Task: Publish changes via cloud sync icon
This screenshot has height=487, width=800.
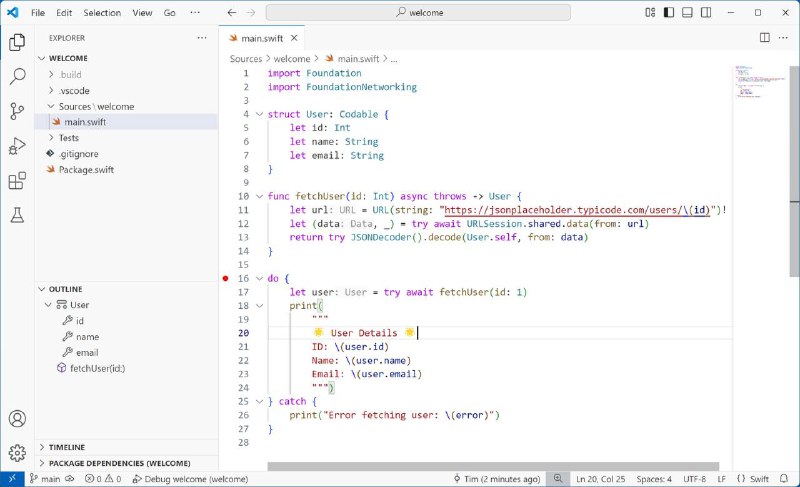Action: 70,479
